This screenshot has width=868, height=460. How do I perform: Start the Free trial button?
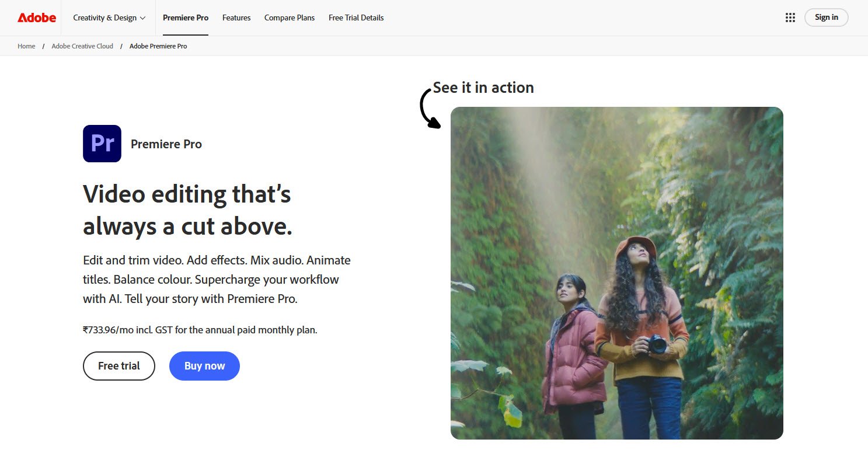point(119,366)
